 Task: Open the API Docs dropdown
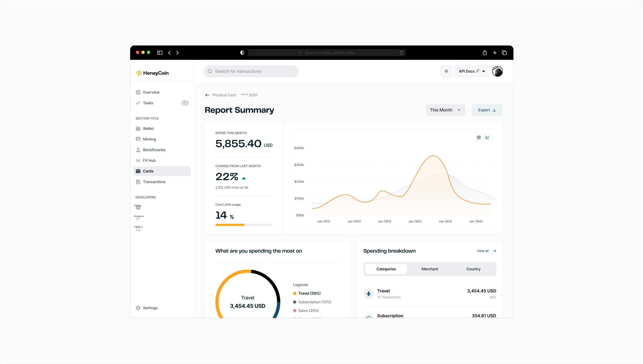[472, 71]
